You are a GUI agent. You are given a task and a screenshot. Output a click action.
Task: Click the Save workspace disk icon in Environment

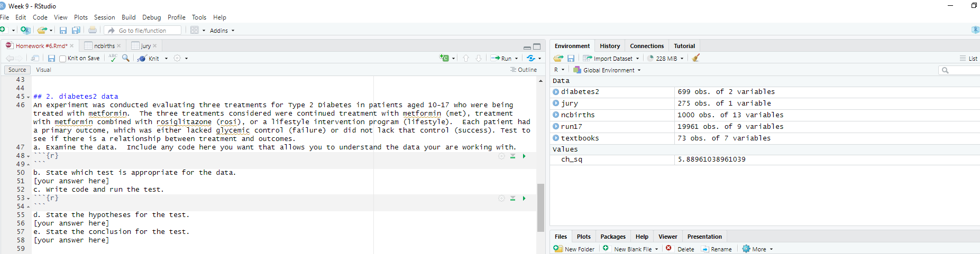tap(571, 58)
